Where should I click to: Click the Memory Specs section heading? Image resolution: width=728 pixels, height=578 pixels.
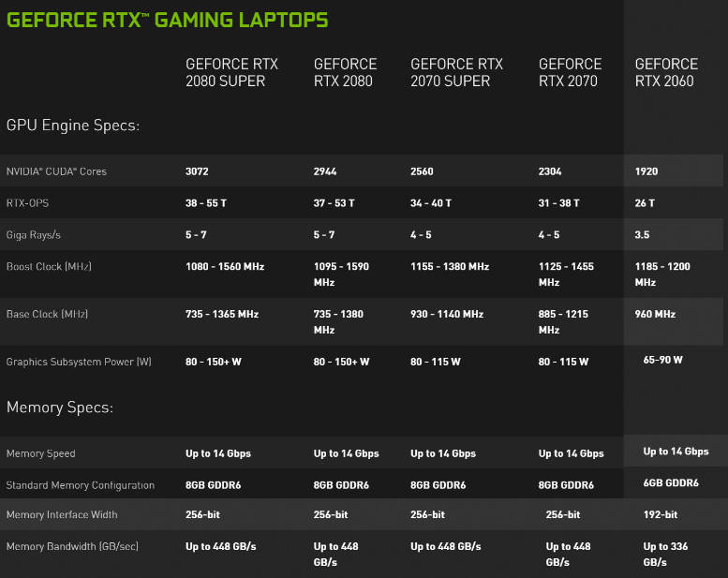(x=60, y=408)
